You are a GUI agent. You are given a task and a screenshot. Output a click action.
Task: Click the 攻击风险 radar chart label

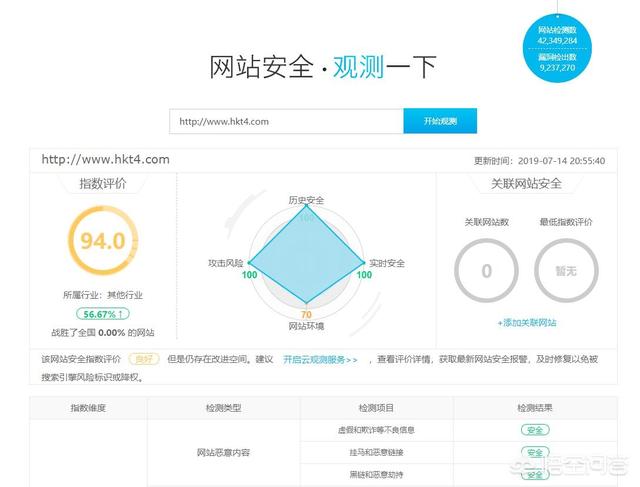pos(226,263)
